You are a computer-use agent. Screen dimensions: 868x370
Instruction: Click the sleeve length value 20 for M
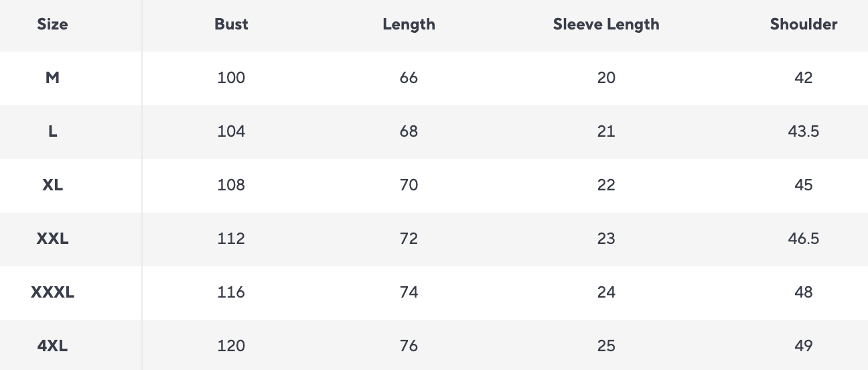(606, 78)
